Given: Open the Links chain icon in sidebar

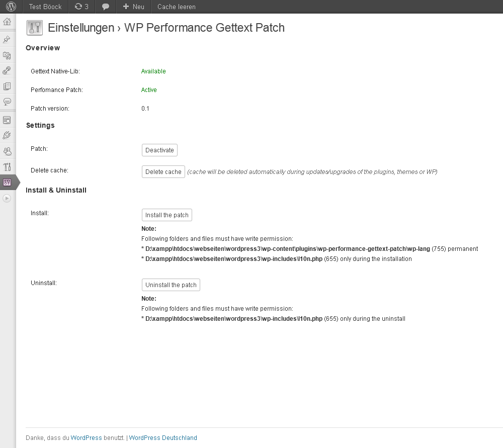Looking at the screenshot, I should 7,70.
